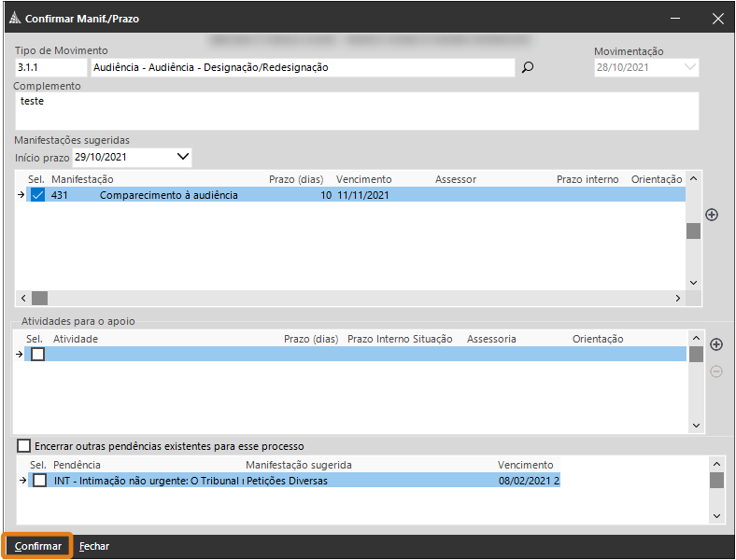
Task: Maximize the dialog window
Action: click(x=674, y=19)
